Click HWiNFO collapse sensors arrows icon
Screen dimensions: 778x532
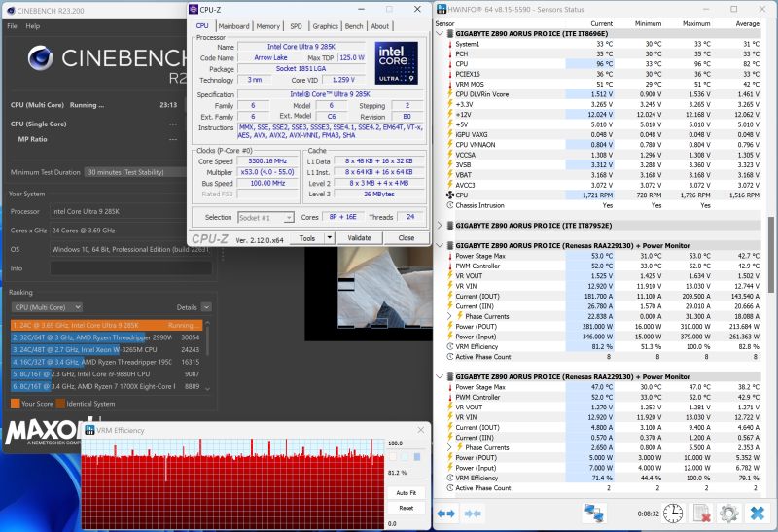[x=473, y=514]
